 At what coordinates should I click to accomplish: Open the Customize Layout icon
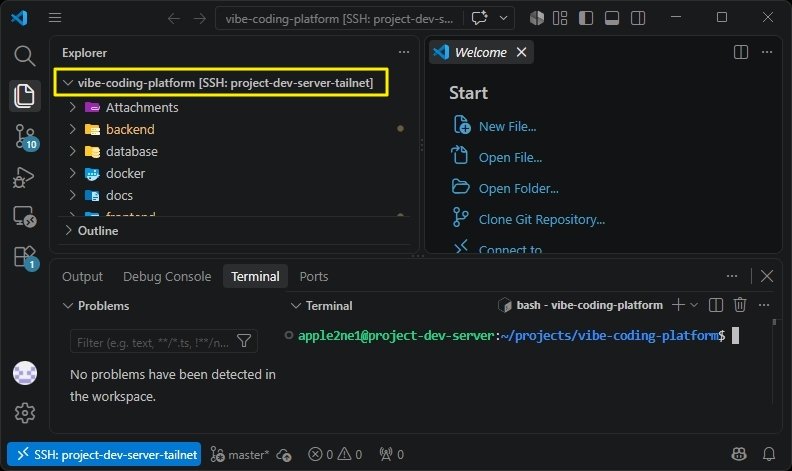pyautogui.click(x=560, y=18)
